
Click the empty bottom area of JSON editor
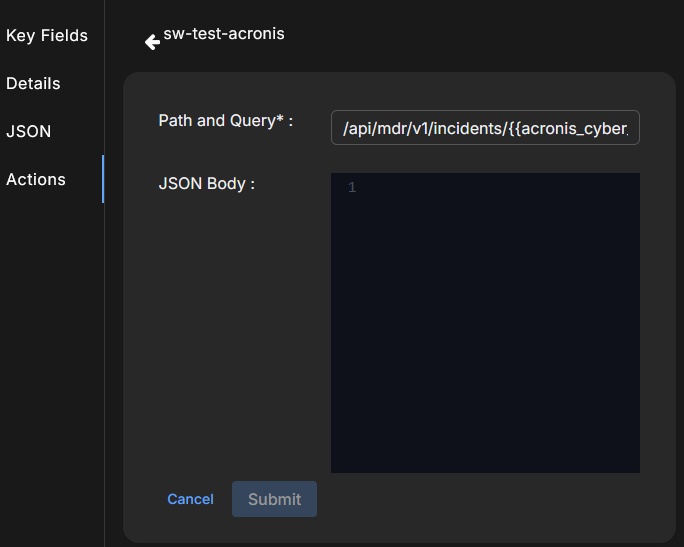coord(485,440)
